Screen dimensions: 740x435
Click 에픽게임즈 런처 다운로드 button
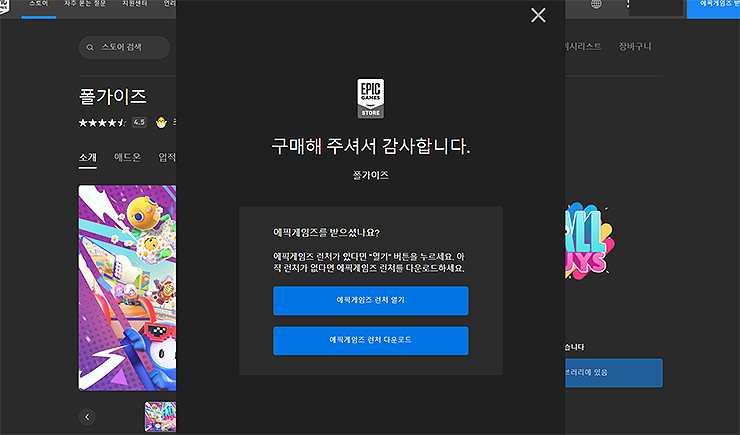370,341
